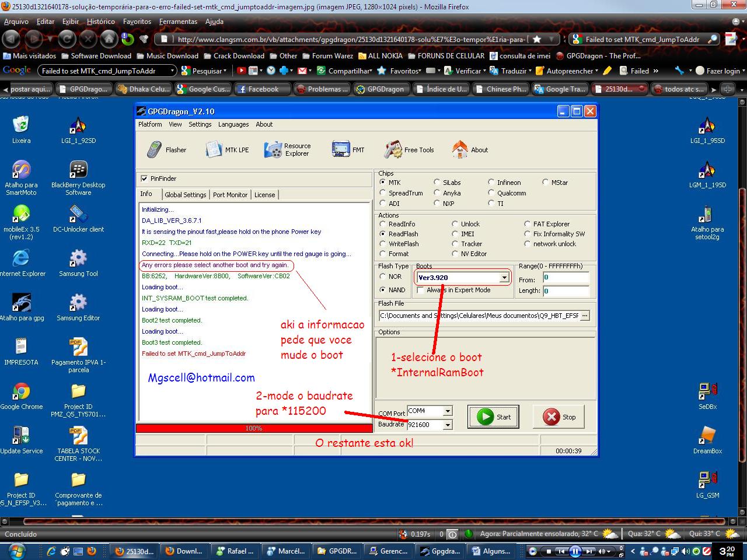
Task: Open the MTK LPE tool
Action: tap(228, 150)
